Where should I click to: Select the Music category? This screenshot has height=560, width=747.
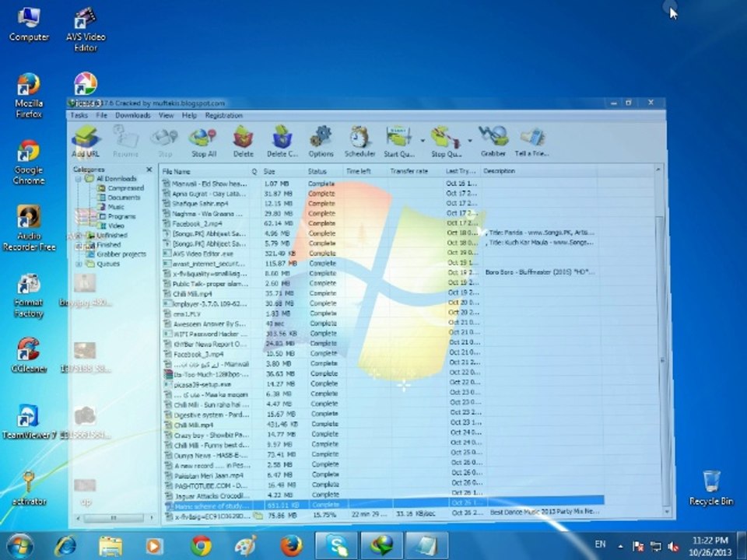(111, 207)
